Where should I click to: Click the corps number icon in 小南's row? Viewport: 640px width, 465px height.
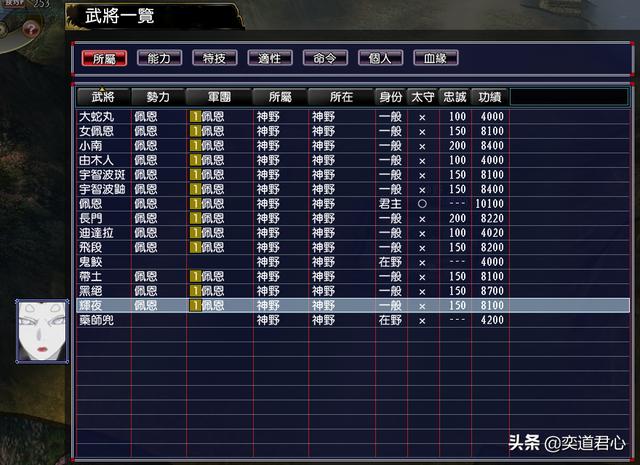click(195, 146)
